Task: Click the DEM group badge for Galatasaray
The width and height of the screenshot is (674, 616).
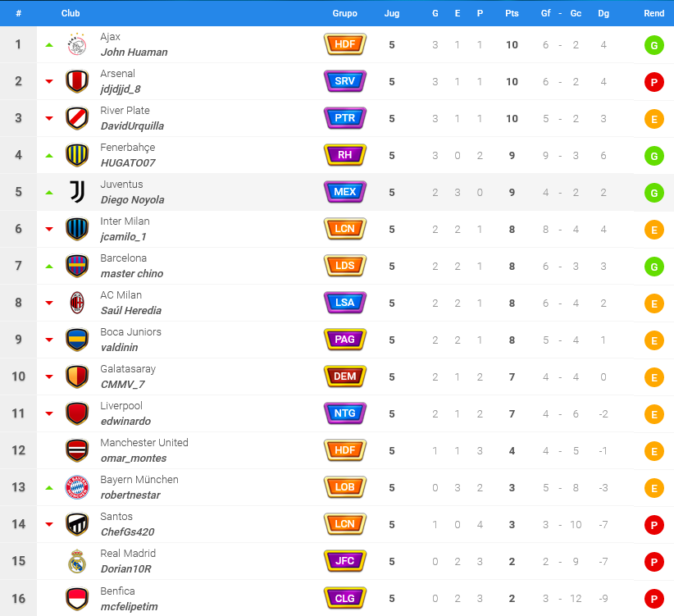Action: (344, 376)
